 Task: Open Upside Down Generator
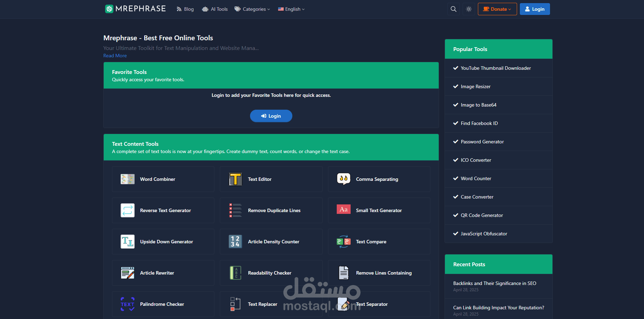[x=163, y=242]
